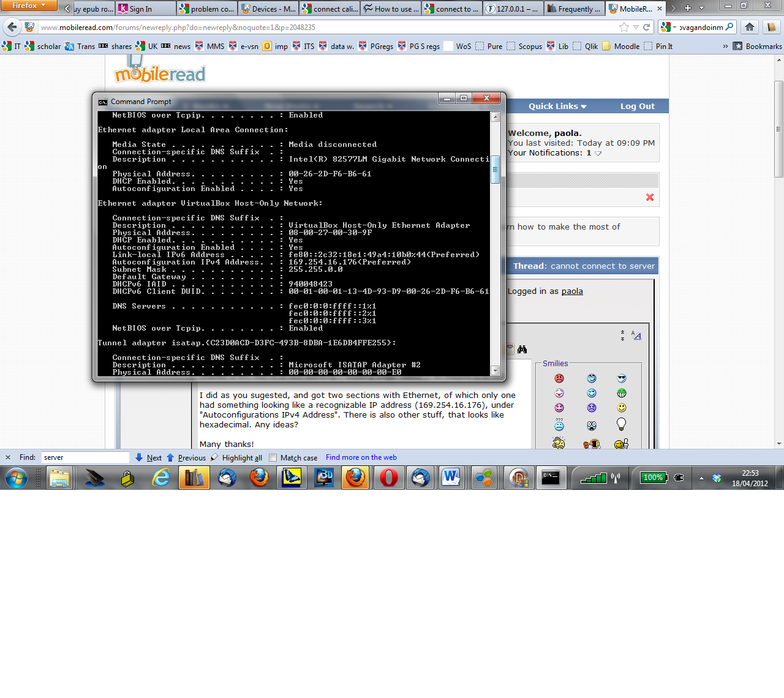The image size is (784, 698).
Task: Bookmark this page with the star icon
Action: tap(624, 27)
